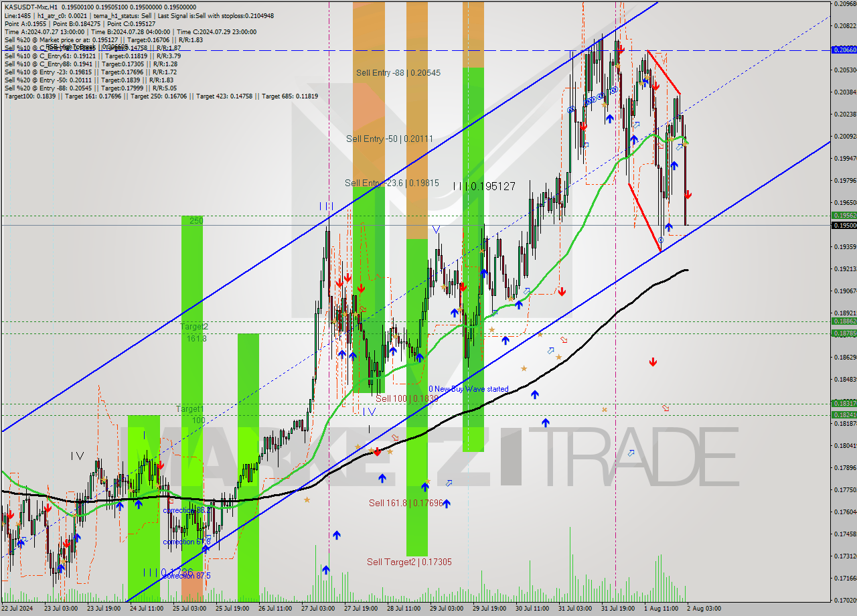The height and width of the screenshot is (616, 857).
Task: Click the 0.20822 price axis value
Action: pyautogui.click(x=844, y=25)
